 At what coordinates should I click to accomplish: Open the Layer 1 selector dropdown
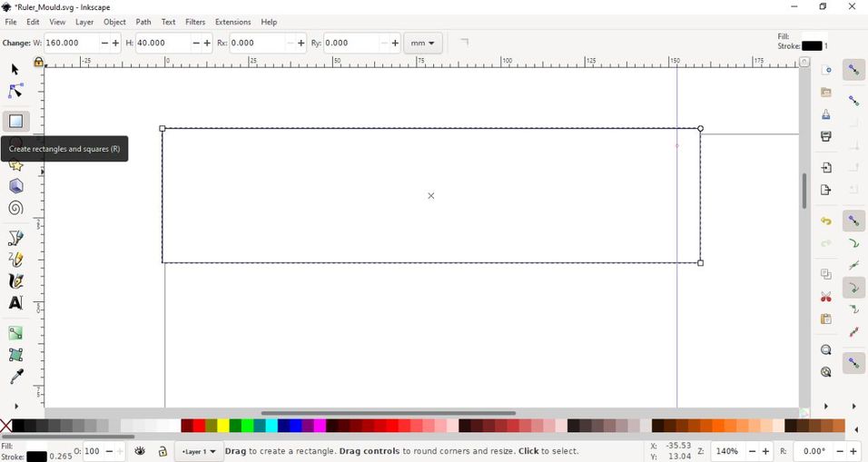tap(199, 451)
